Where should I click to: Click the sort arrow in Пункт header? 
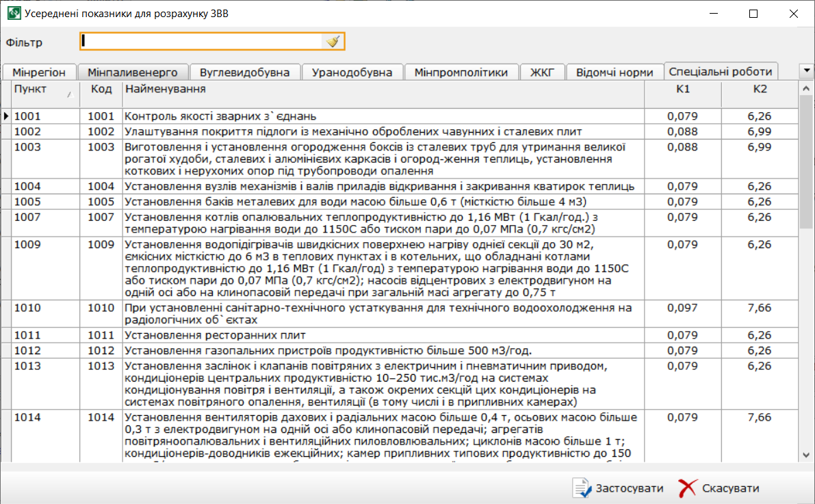69,95
